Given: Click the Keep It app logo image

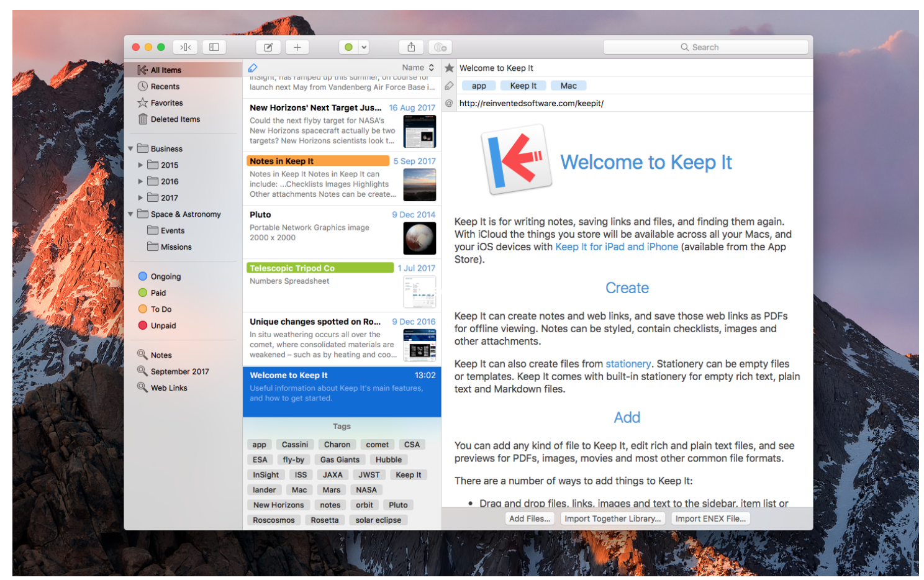Looking at the screenshot, I should [517, 160].
